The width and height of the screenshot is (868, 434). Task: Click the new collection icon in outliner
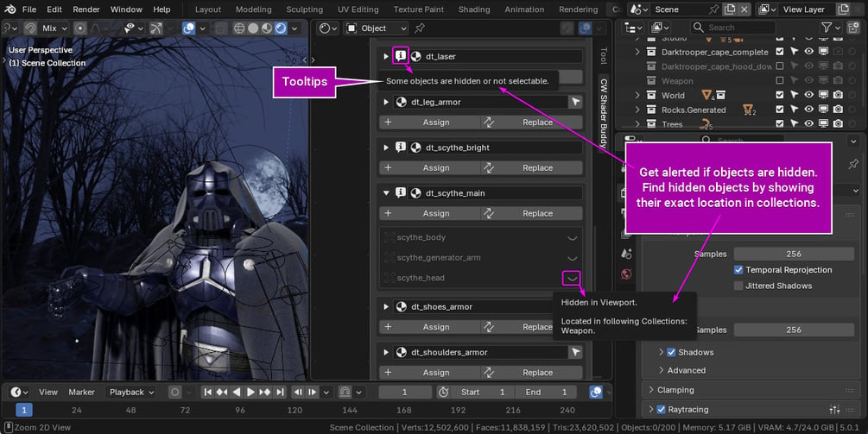click(x=853, y=28)
